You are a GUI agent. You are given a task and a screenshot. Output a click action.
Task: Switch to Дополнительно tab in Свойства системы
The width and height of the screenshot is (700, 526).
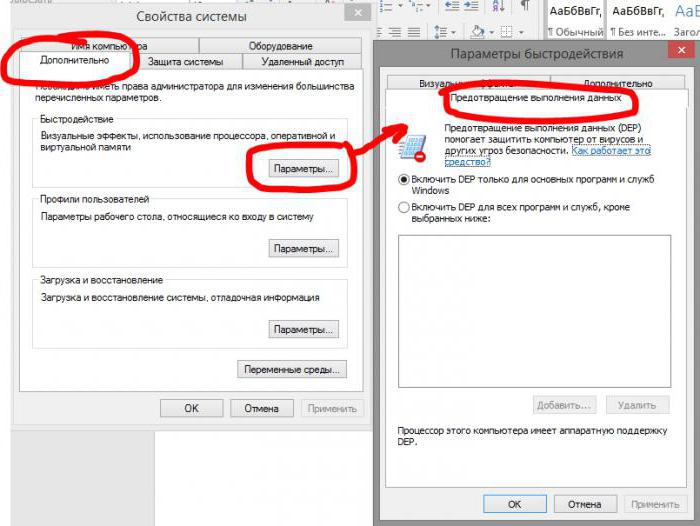pyautogui.click(x=75, y=60)
